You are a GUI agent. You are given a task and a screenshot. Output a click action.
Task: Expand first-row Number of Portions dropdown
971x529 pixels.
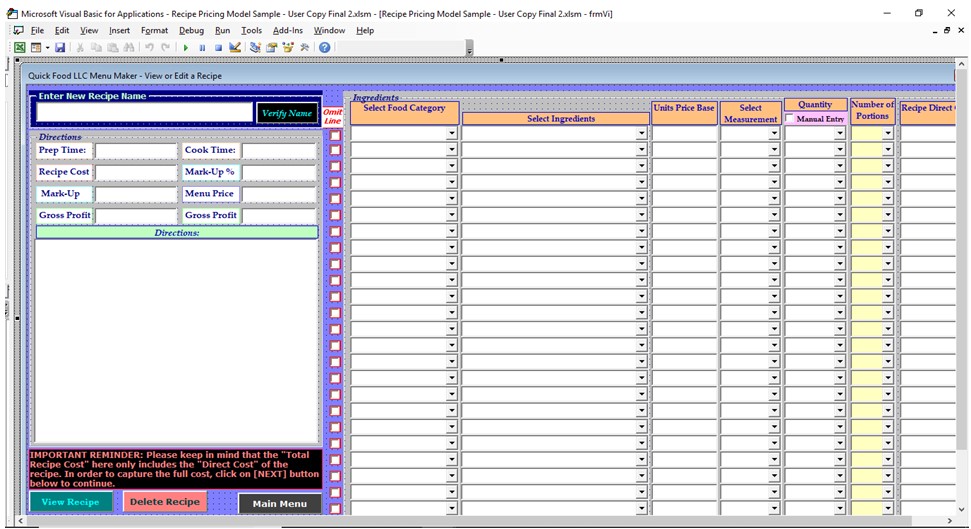888,133
